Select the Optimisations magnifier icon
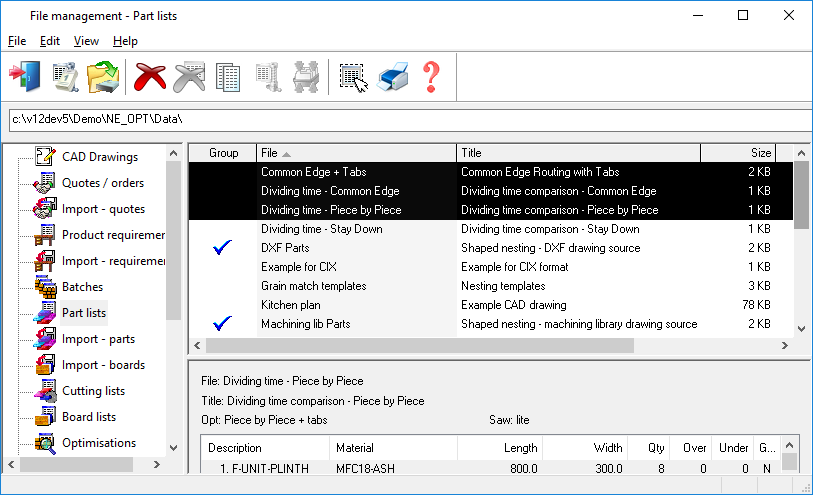Screen dimensions: 813x495 (x=45, y=443)
